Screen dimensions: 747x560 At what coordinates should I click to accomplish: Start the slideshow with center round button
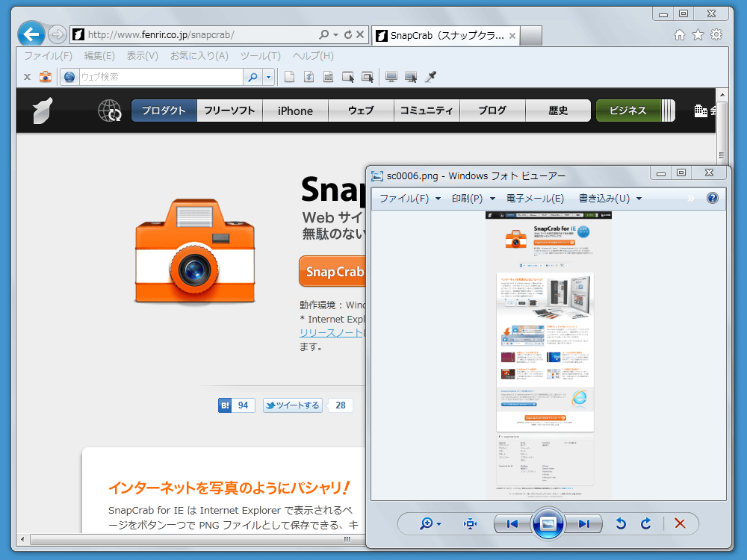coord(548,524)
